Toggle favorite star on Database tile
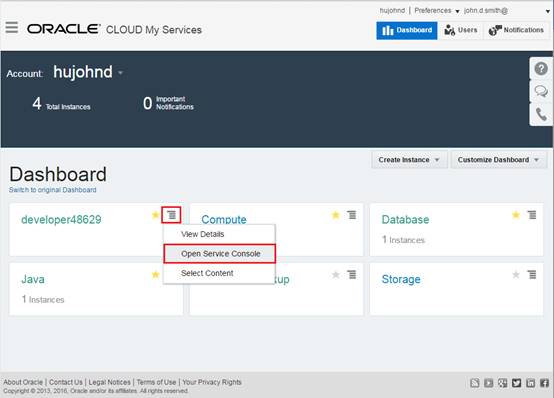This screenshot has height=398, width=554. (x=516, y=215)
